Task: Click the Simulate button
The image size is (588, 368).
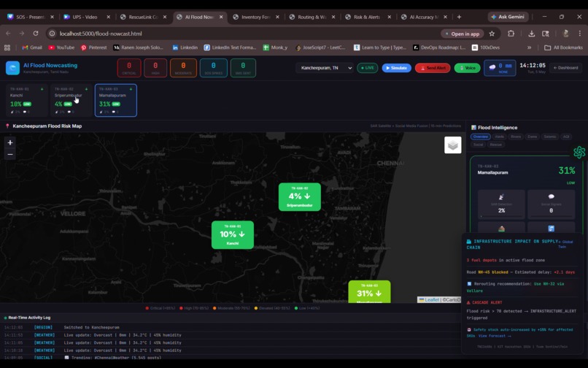Action: (x=396, y=68)
